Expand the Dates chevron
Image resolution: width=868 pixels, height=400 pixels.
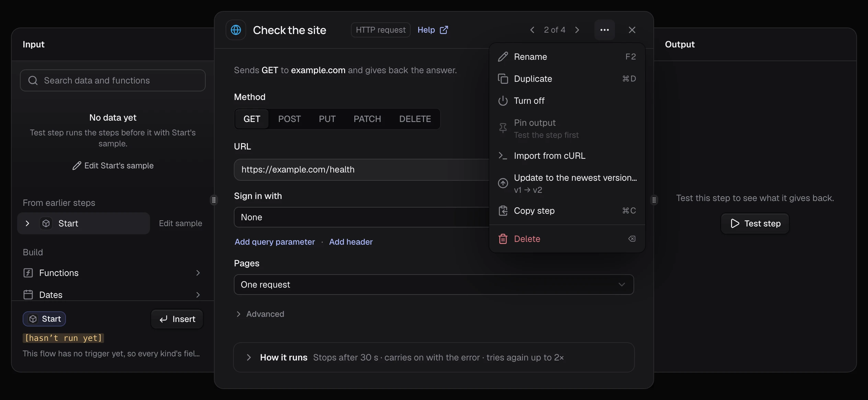[x=198, y=295]
